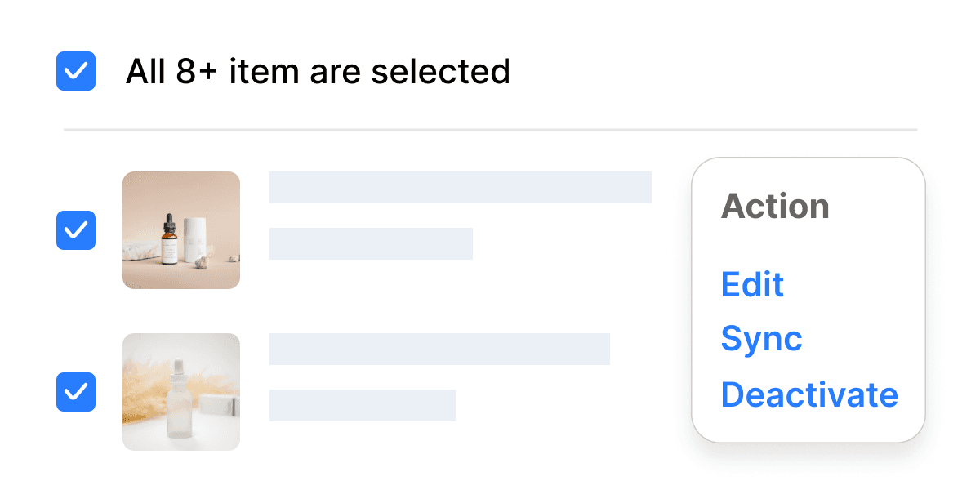Click Deactivate in the Action menu
The height and width of the screenshot is (490, 980).
809,394
